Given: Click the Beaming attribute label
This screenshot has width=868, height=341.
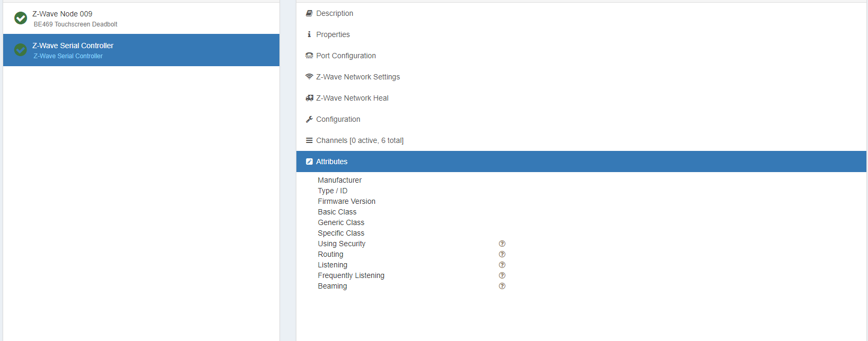Looking at the screenshot, I should (332, 286).
